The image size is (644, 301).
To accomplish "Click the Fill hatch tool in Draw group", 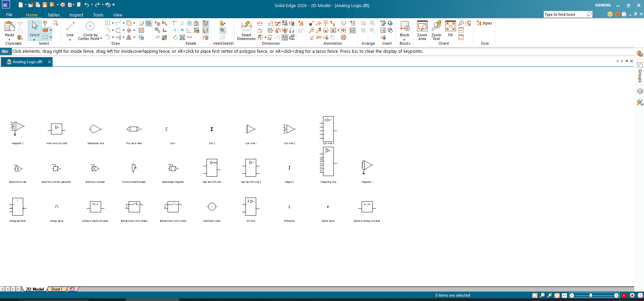I will tap(141, 31).
